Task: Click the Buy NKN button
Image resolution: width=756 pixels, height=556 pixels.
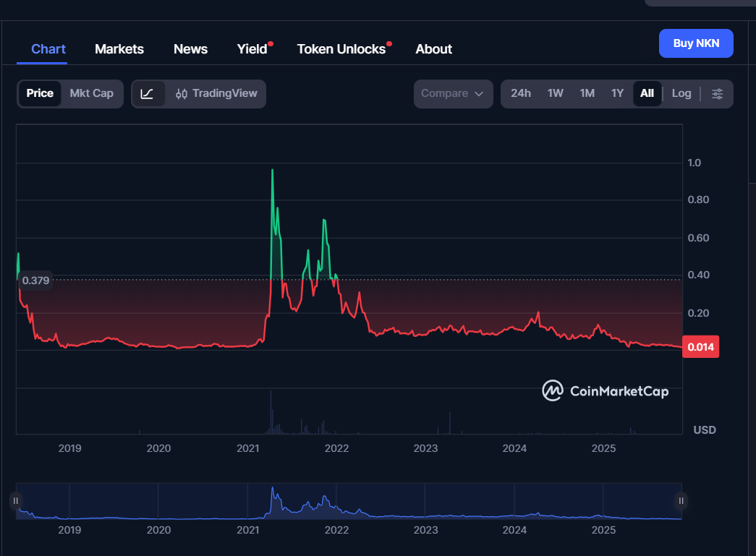Action: [696, 43]
